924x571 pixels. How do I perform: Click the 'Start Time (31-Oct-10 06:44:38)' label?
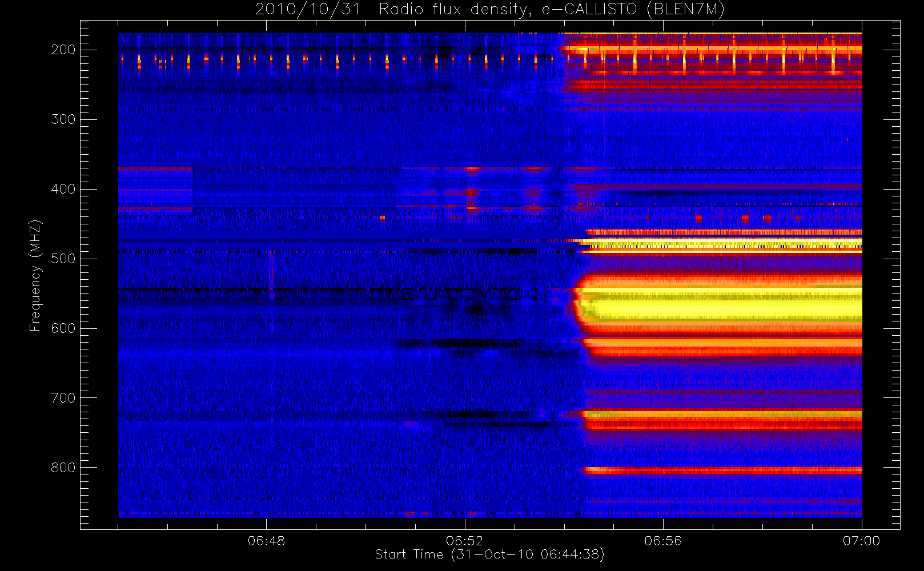pos(489,554)
